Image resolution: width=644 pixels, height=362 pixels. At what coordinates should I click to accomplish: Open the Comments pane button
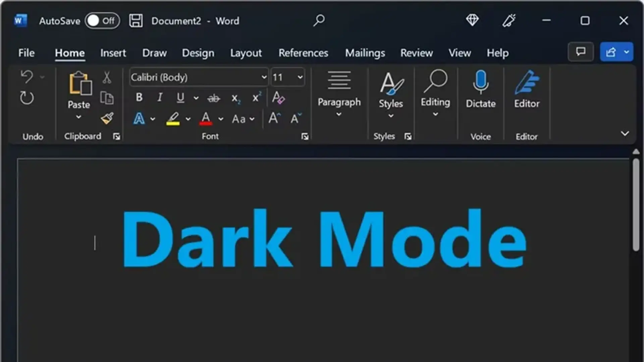click(x=581, y=52)
